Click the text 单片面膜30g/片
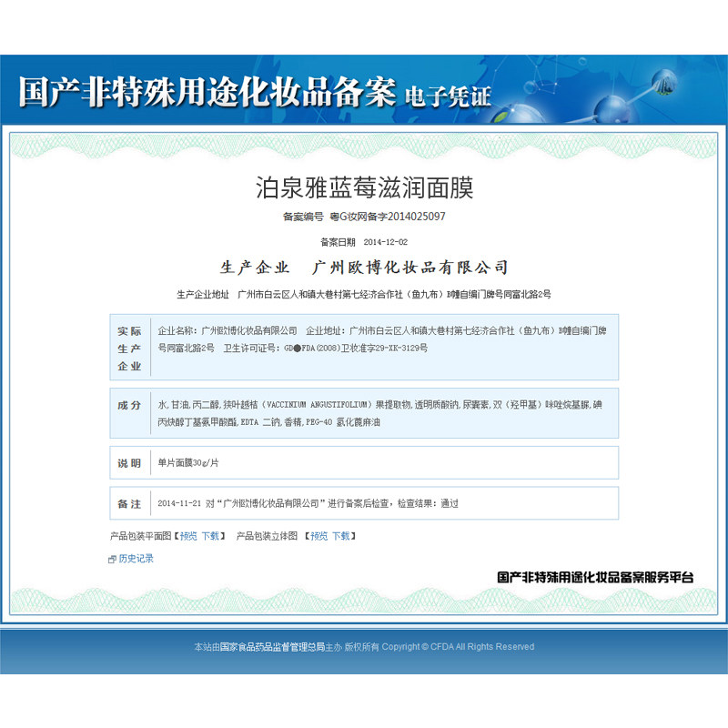The image size is (728, 728). (x=188, y=463)
